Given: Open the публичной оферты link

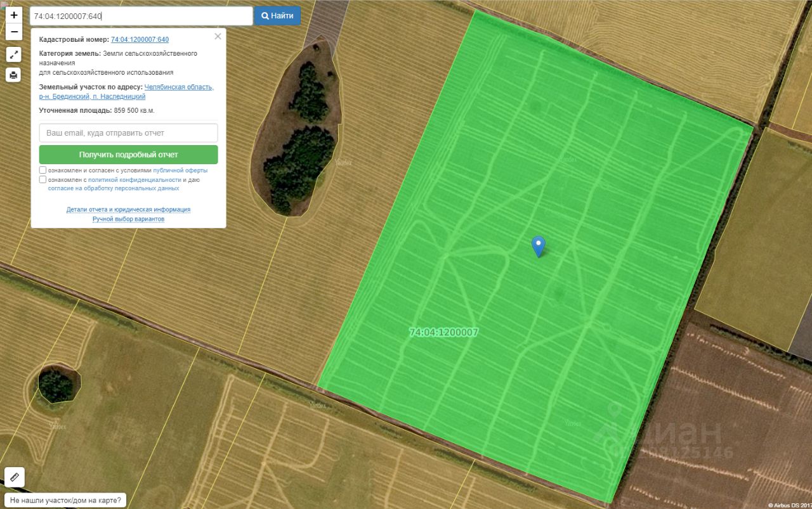Looking at the screenshot, I should pyautogui.click(x=180, y=171).
